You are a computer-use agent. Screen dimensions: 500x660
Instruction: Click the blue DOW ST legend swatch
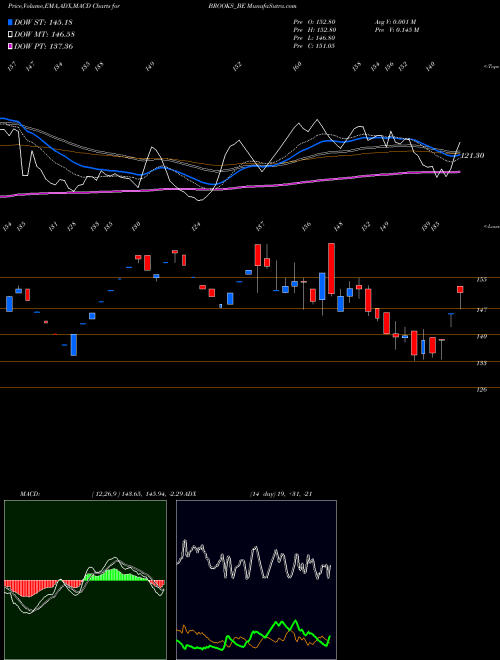pyautogui.click(x=10, y=22)
